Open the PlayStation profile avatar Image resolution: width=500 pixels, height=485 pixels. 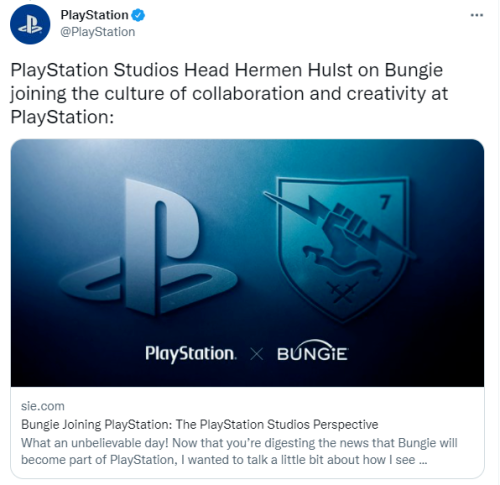coord(30,24)
